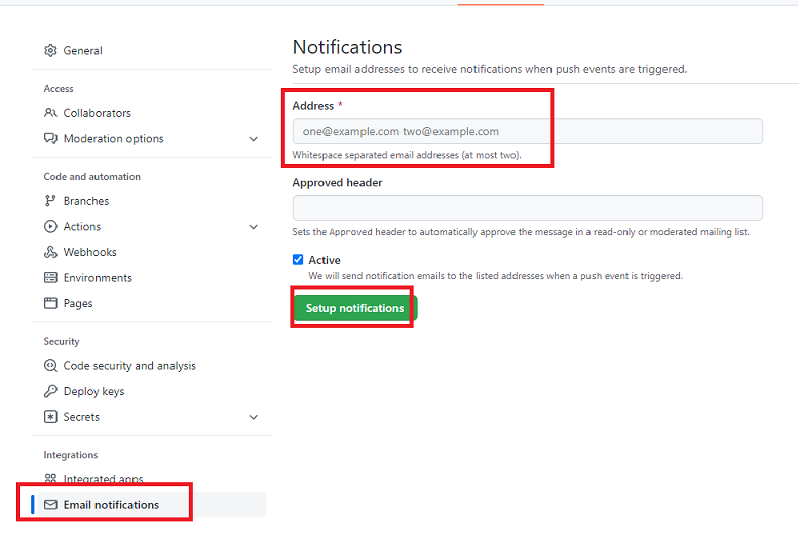Open Integrated apps settings

click(103, 479)
